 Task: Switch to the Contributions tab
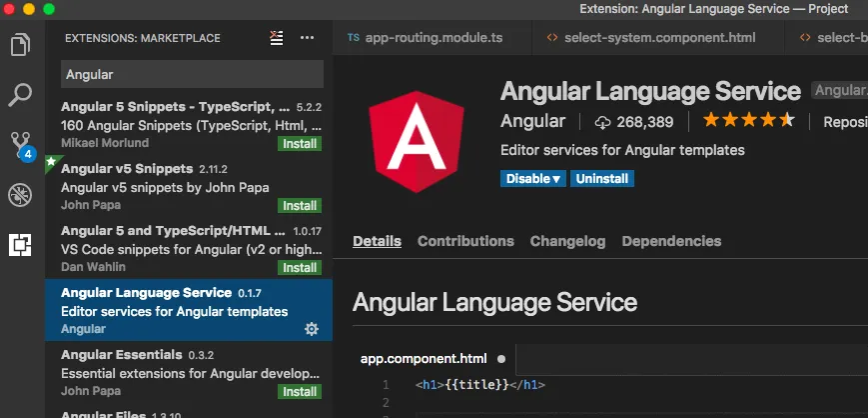click(465, 241)
